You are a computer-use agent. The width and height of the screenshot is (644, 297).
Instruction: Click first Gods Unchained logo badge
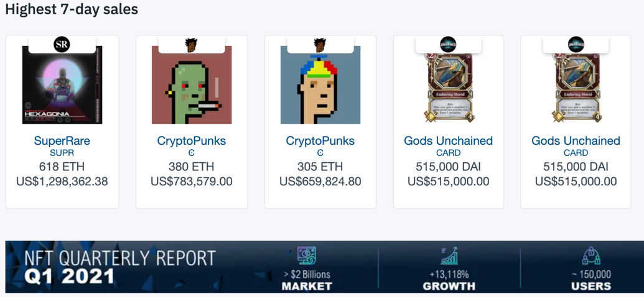coord(448,44)
